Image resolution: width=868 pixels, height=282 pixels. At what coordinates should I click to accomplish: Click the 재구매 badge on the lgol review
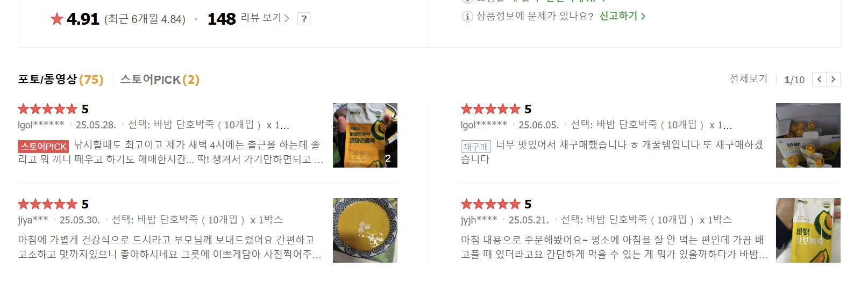(x=475, y=146)
